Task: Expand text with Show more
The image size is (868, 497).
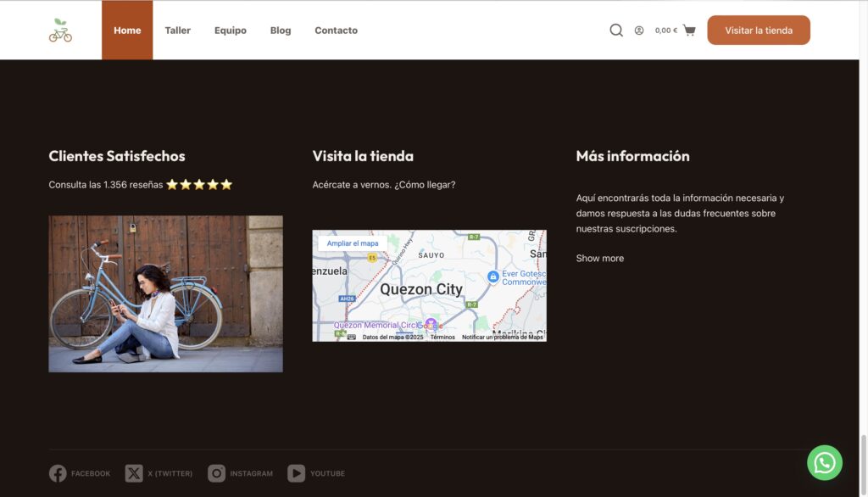Action: 600,259
